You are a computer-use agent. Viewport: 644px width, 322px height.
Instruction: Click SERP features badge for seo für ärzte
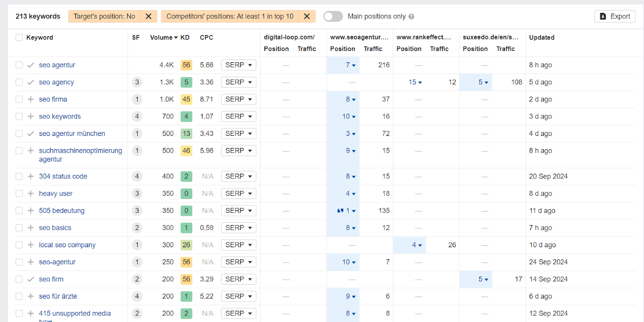coord(137,296)
